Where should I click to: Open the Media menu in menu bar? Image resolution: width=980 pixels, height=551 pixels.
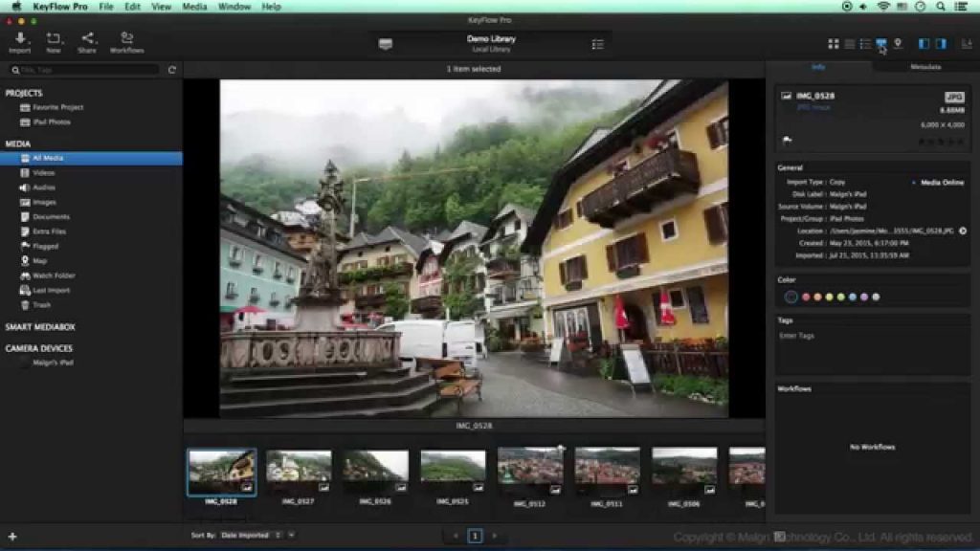(194, 7)
